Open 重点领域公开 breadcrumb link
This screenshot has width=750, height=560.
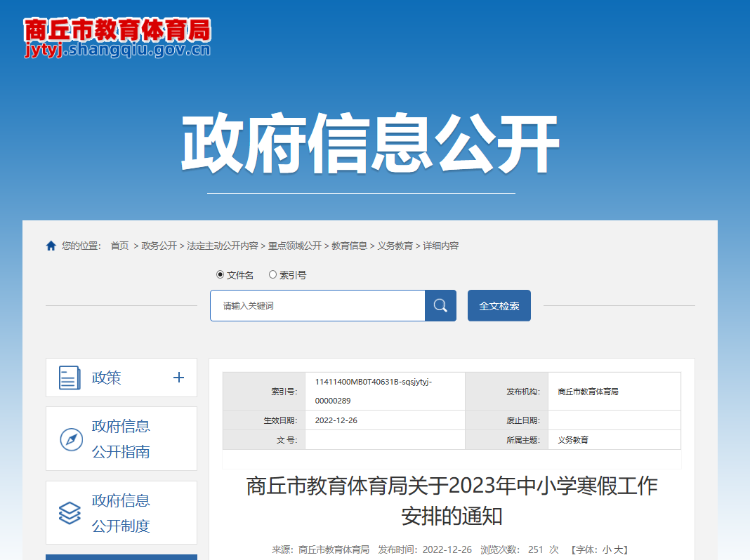pyautogui.click(x=295, y=246)
